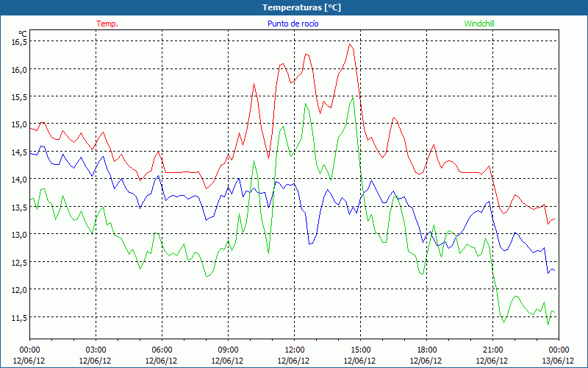Click the red temperature peak near 15:00
Screen dimensions: 588x368
[x=350, y=44]
